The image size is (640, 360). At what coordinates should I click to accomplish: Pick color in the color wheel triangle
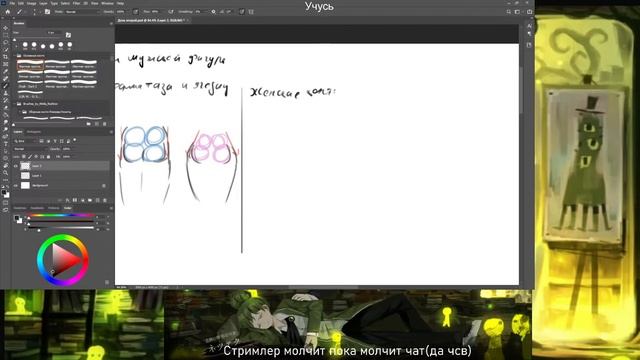(x=65, y=260)
